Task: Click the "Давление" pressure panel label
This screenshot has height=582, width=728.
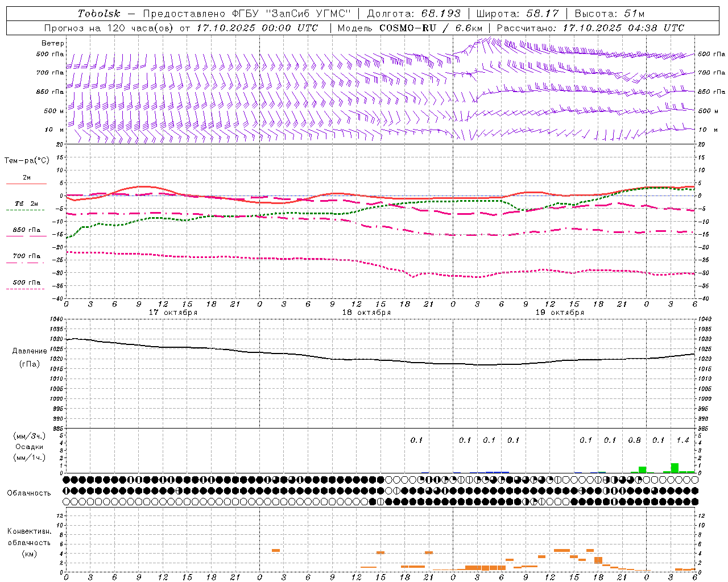Action: tap(30, 351)
